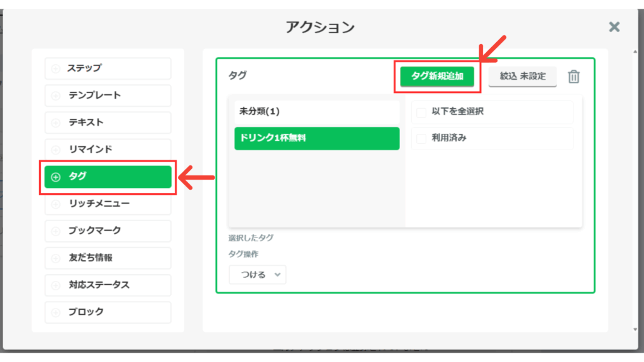Check the 以下を全選択 checkbox

pos(421,112)
